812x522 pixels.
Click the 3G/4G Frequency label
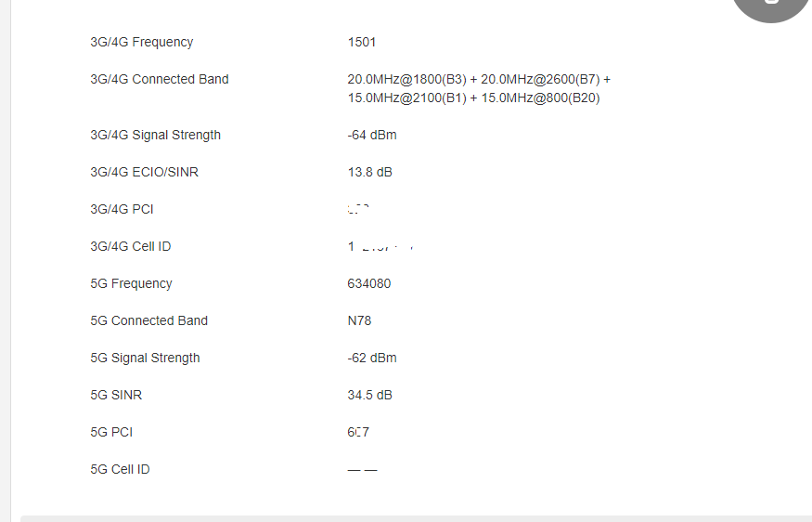[141, 42]
